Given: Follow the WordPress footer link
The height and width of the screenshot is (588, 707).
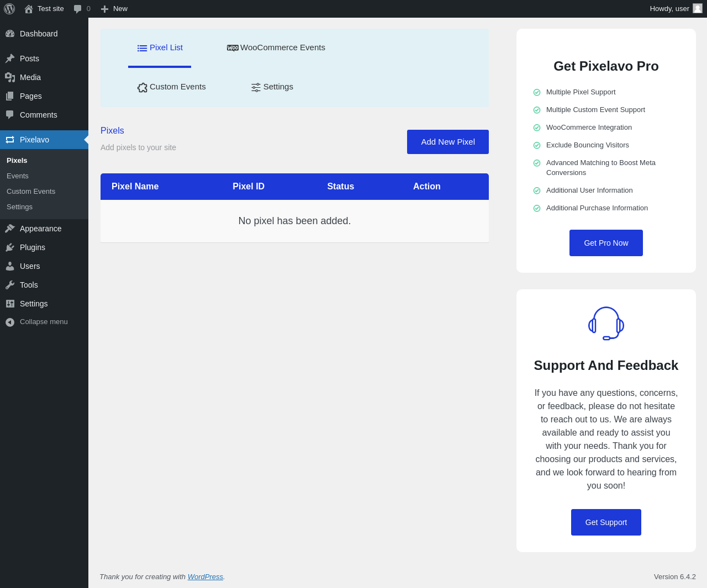Looking at the screenshot, I should tap(205, 577).
